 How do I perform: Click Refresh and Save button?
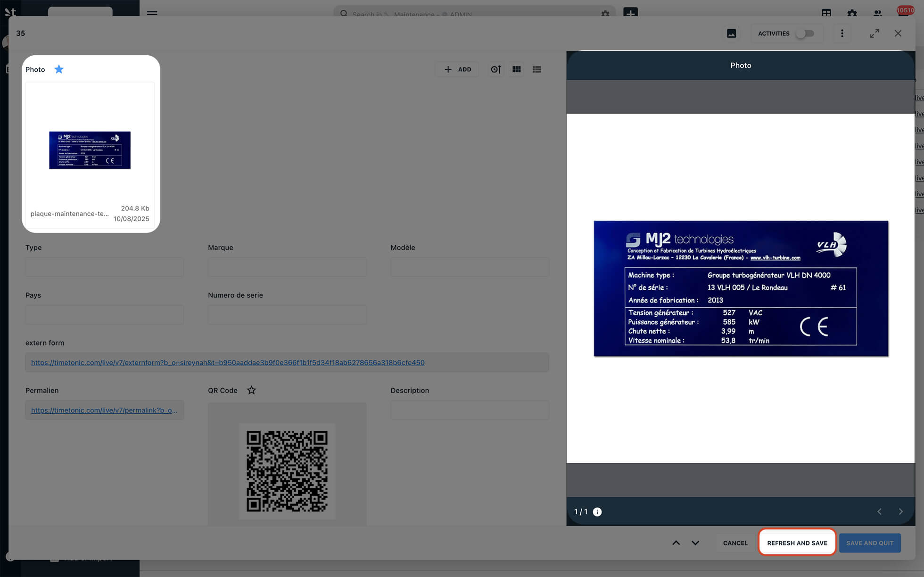[797, 543]
